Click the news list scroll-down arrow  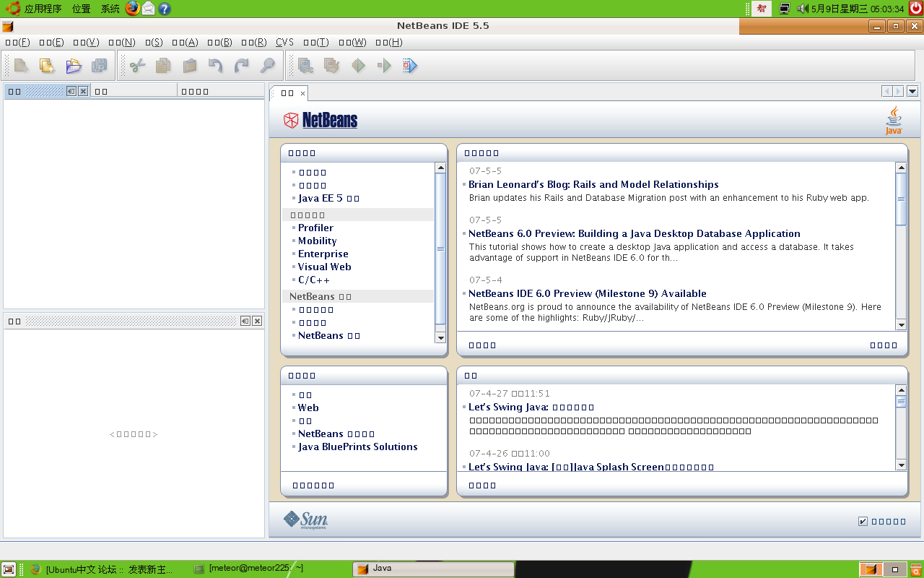pos(901,325)
